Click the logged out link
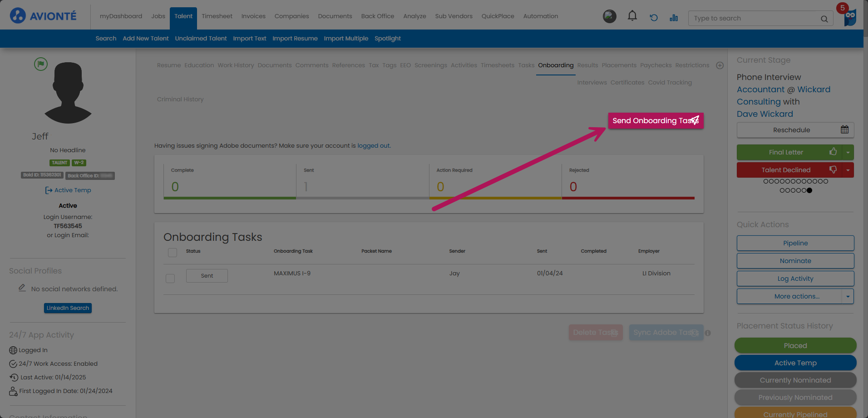 coord(374,146)
